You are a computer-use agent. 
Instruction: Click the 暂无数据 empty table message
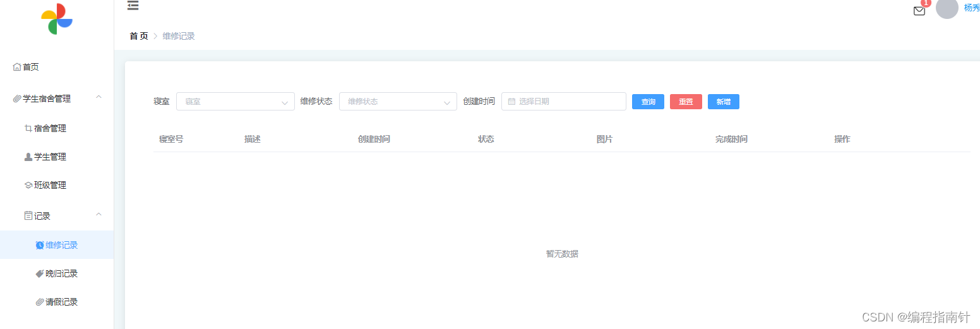pyautogui.click(x=562, y=254)
